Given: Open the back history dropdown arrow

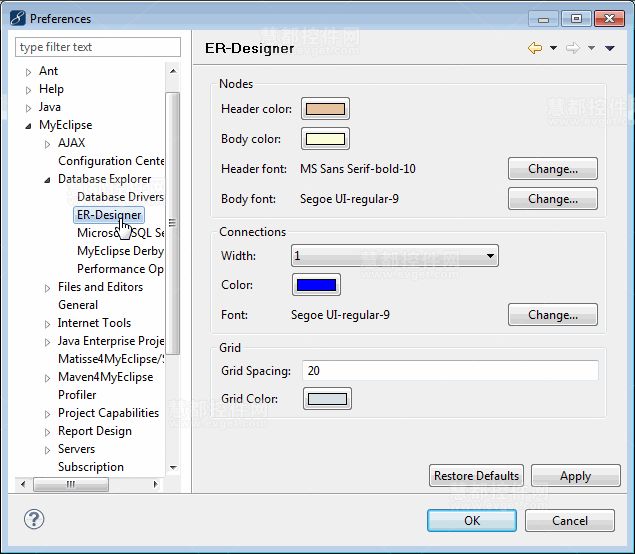Looking at the screenshot, I should (553, 48).
